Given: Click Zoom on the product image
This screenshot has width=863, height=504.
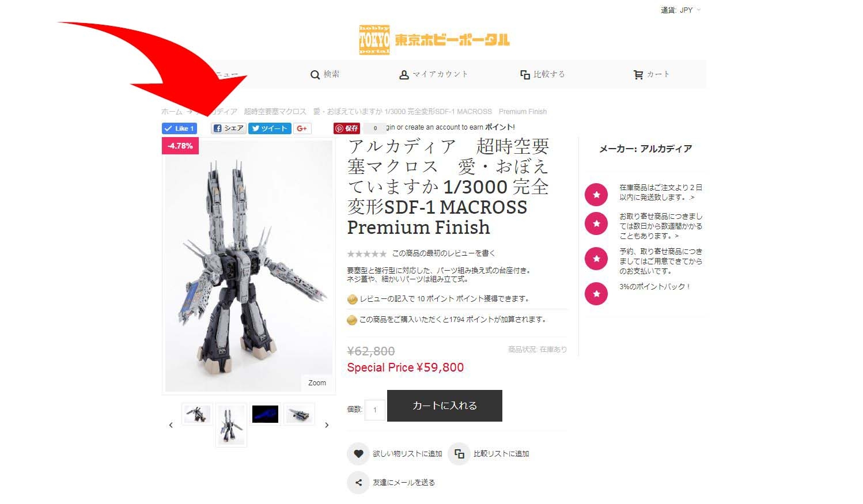Looking at the screenshot, I should coord(317,383).
